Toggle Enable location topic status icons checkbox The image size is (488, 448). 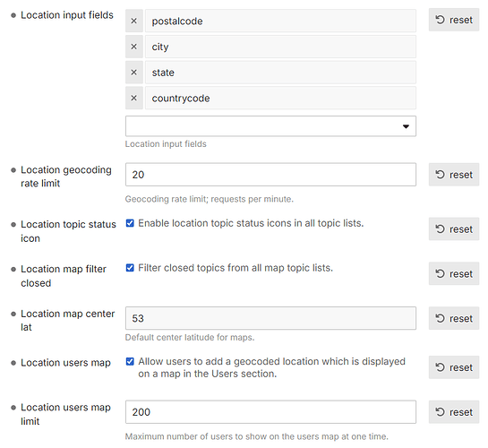point(130,223)
